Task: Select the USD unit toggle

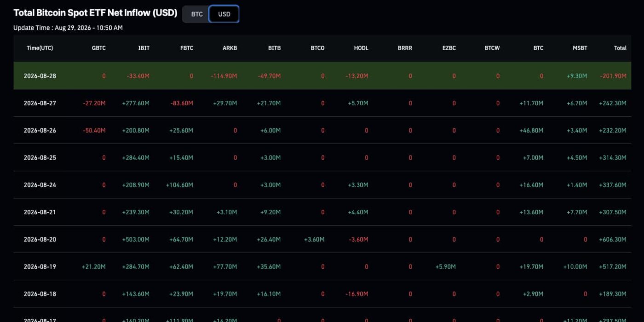Action: click(x=224, y=14)
